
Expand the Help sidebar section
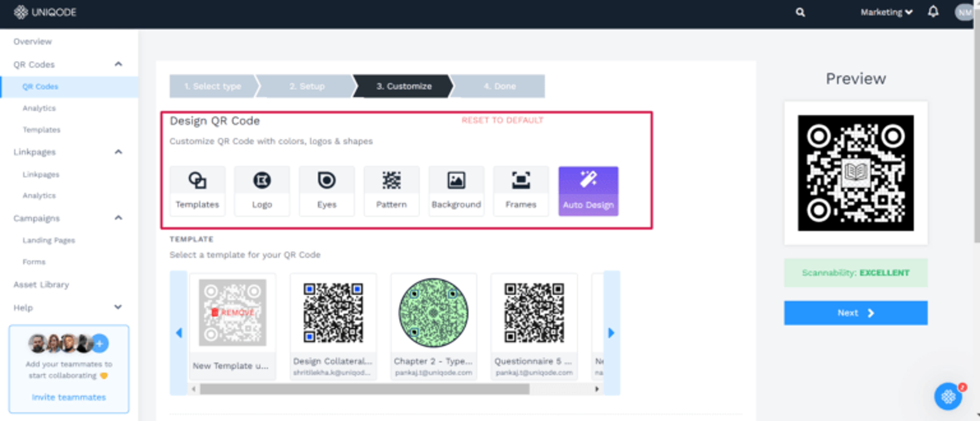click(x=118, y=307)
